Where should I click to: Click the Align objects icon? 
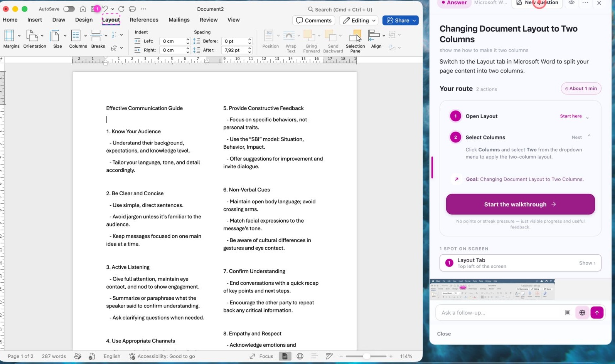tap(374, 35)
